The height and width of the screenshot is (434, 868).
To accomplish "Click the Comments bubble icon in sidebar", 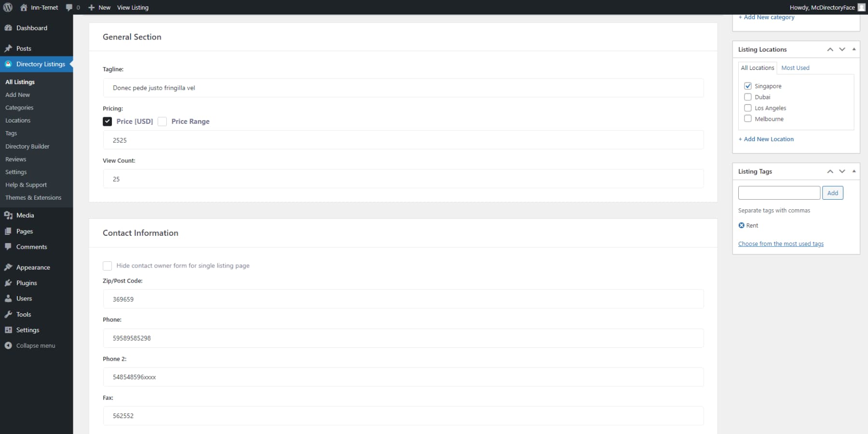I will (8, 246).
